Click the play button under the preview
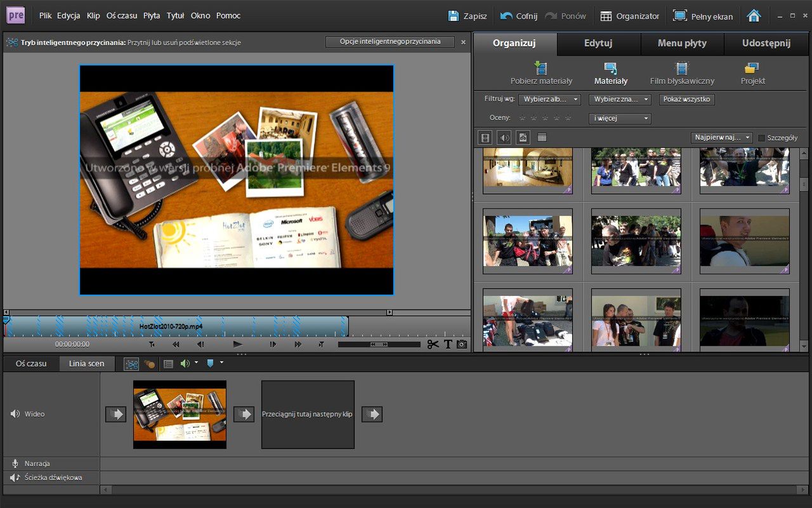 pos(237,344)
